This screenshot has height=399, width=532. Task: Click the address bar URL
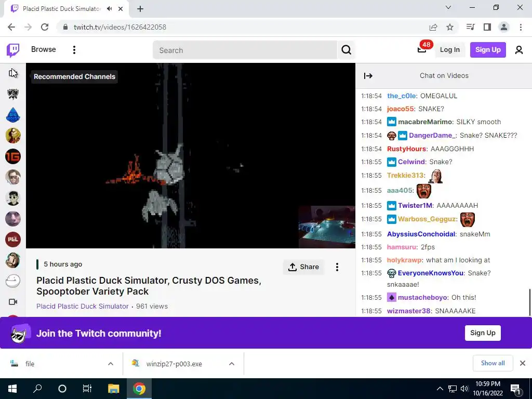point(120,27)
